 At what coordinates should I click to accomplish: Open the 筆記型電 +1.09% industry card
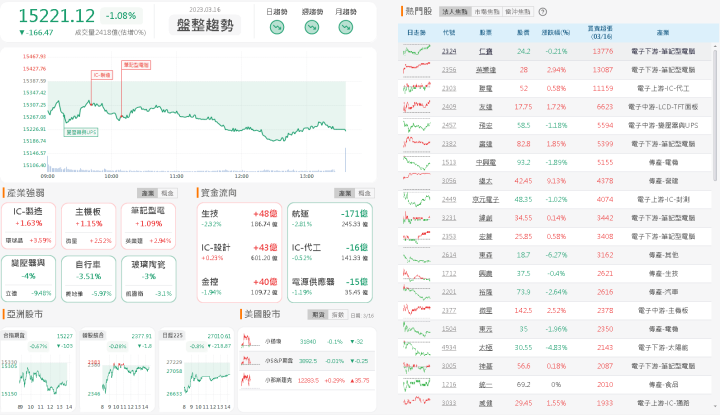pyautogui.click(x=148, y=226)
